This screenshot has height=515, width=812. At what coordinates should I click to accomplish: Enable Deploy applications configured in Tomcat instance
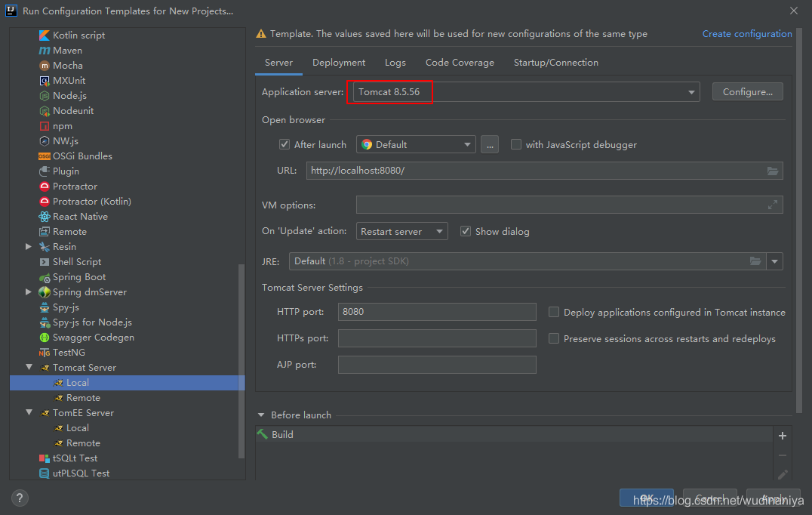point(554,312)
